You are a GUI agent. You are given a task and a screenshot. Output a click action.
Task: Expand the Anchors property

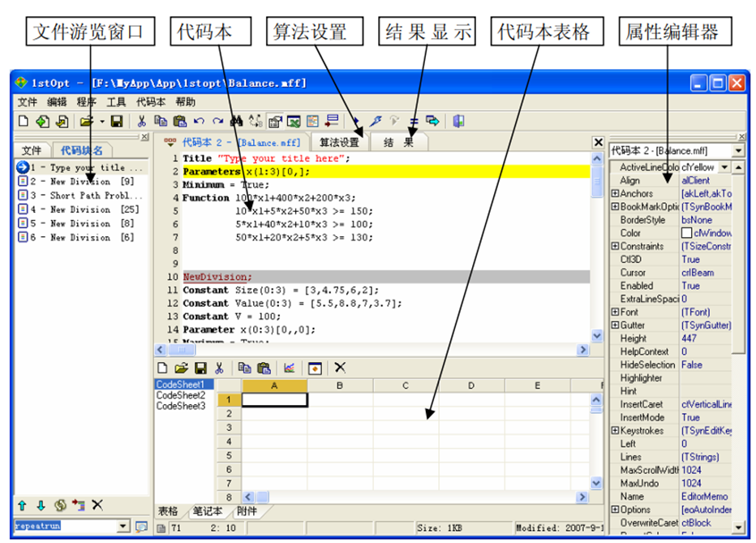pos(615,193)
